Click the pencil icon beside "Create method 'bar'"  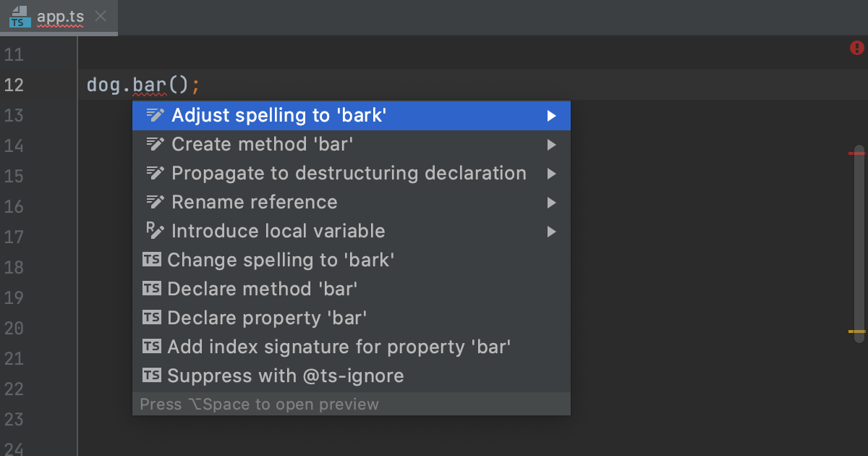[154, 143]
